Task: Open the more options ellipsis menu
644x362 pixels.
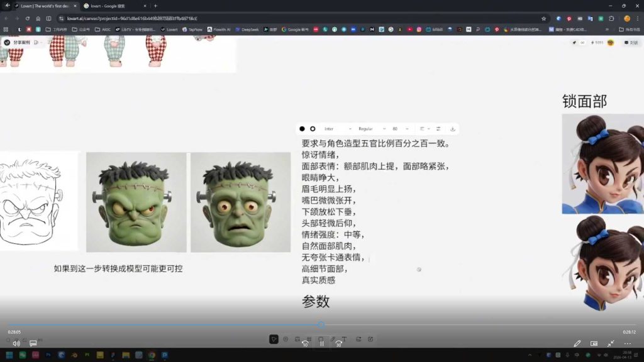Action: pos(628,344)
